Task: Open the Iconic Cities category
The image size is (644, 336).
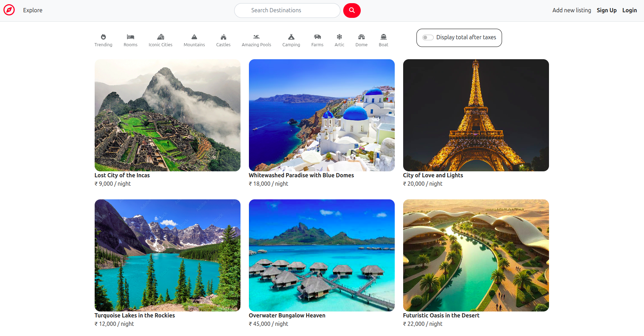Action: pyautogui.click(x=161, y=40)
